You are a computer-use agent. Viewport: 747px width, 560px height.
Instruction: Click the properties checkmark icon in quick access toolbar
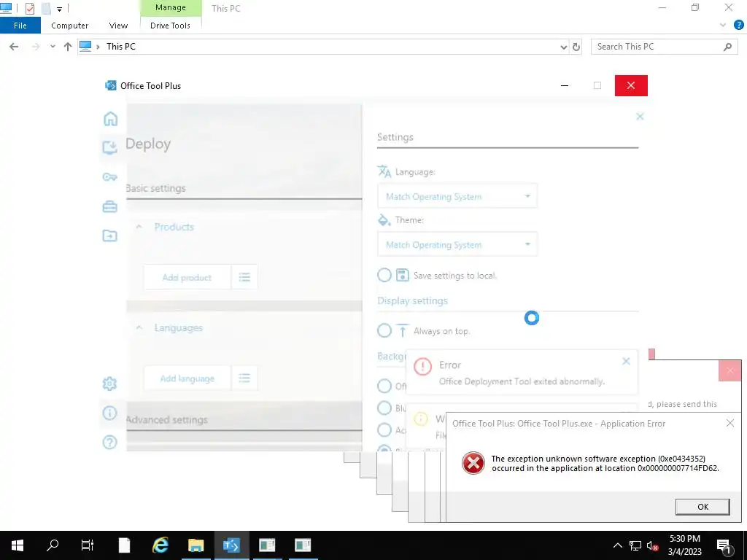[x=29, y=8]
